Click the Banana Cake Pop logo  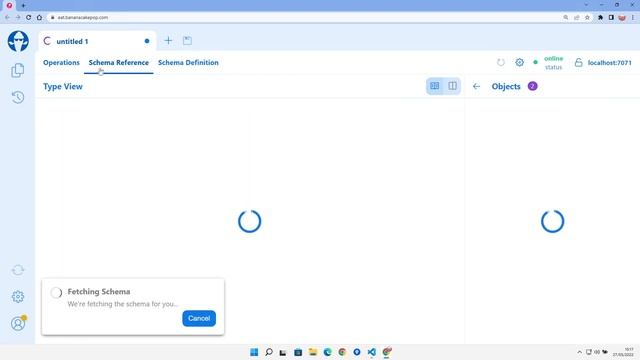(18, 41)
